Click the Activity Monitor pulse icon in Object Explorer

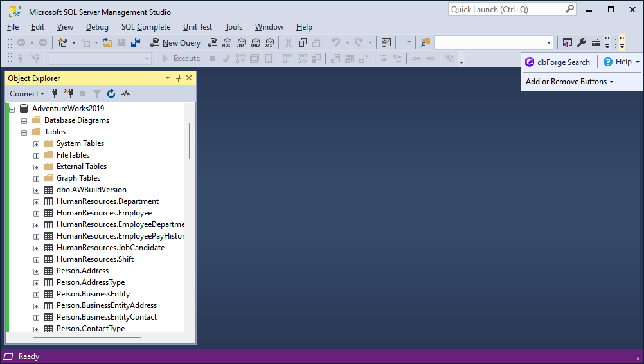click(x=125, y=94)
